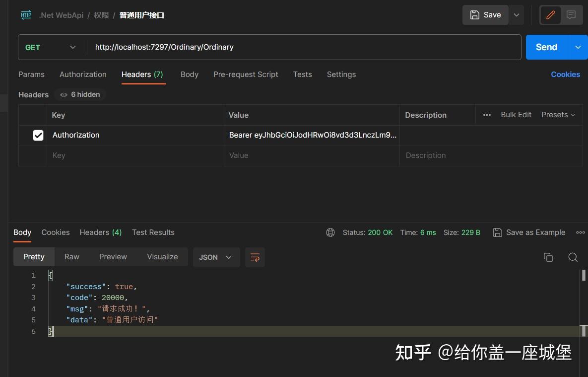The image size is (588, 377).
Task: Select the Pretty view
Action: click(34, 257)
